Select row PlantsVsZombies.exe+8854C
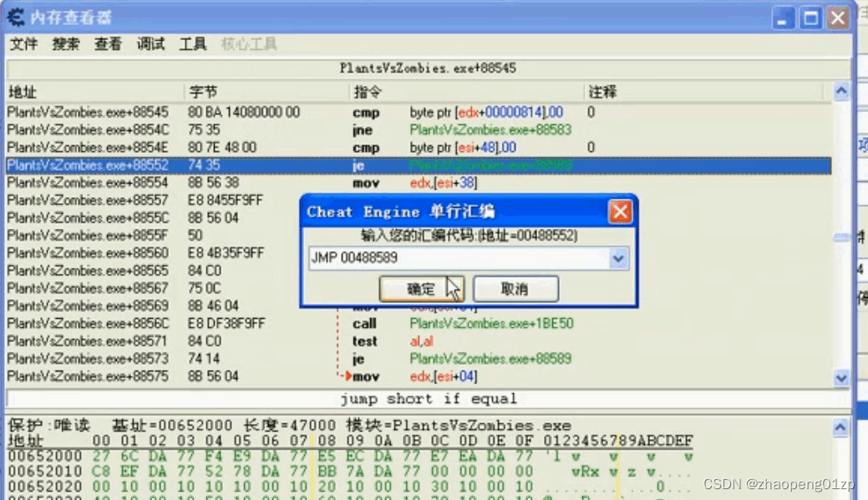Image resolution: width=868 pixels, height=500 pixels. [419, 130]
